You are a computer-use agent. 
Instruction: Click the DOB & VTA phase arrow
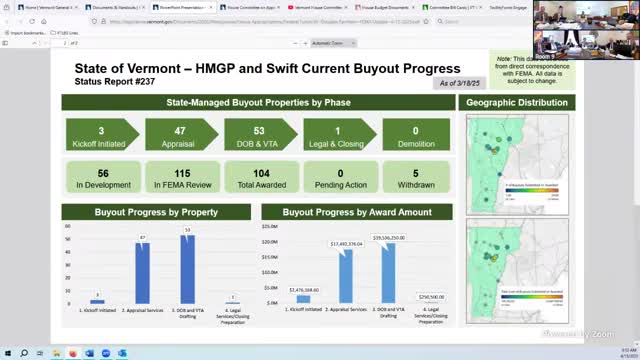click(x=260, y=135)
